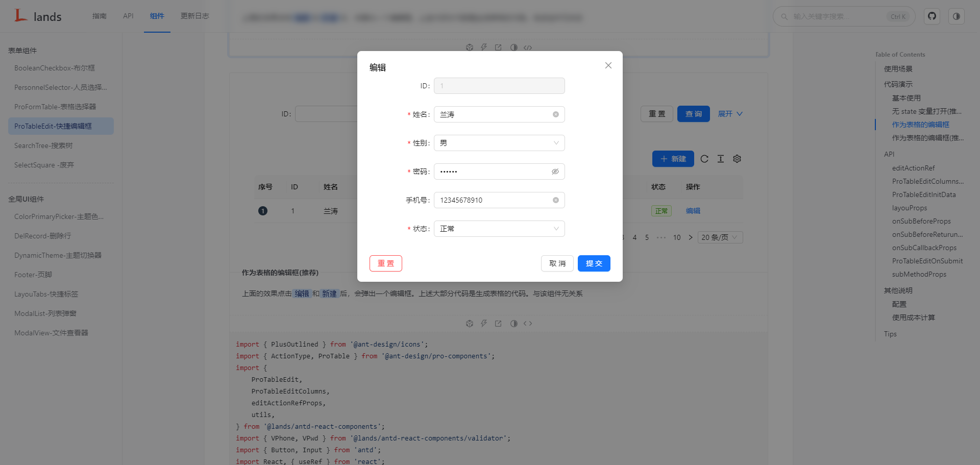Open ColorPrimaryPicker-主题色 in sidebar

click(61, 216)
